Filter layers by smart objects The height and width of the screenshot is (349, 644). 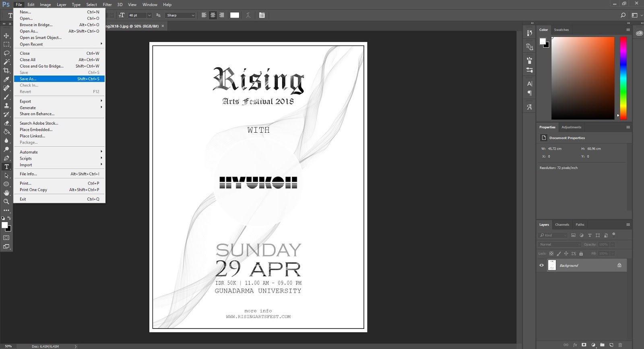[x=606, y=235]
